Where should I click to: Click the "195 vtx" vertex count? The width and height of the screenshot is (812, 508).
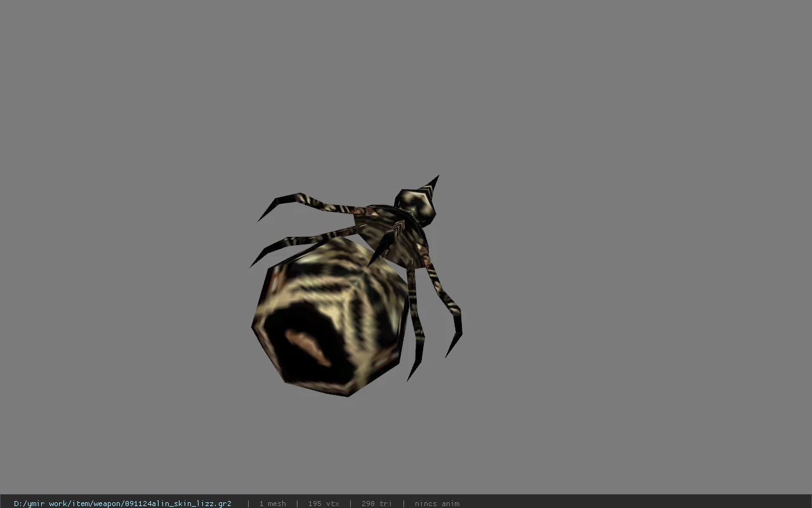tap(324, 504)
